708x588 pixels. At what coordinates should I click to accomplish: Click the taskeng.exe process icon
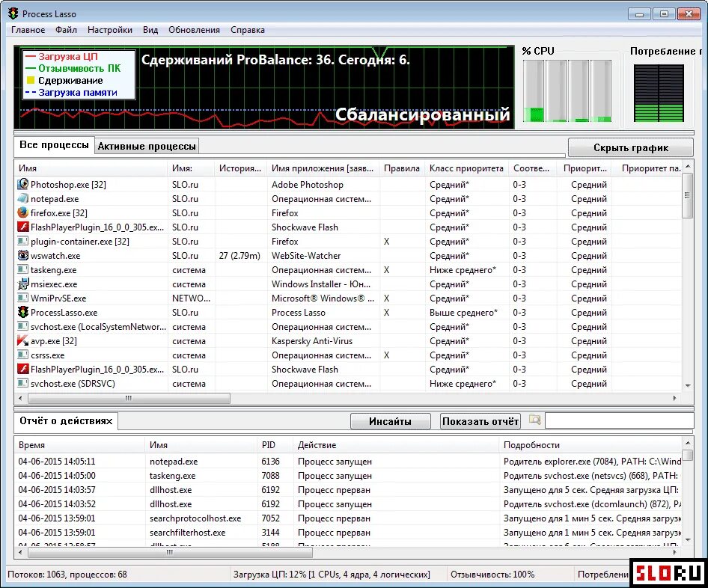[22, 269]
